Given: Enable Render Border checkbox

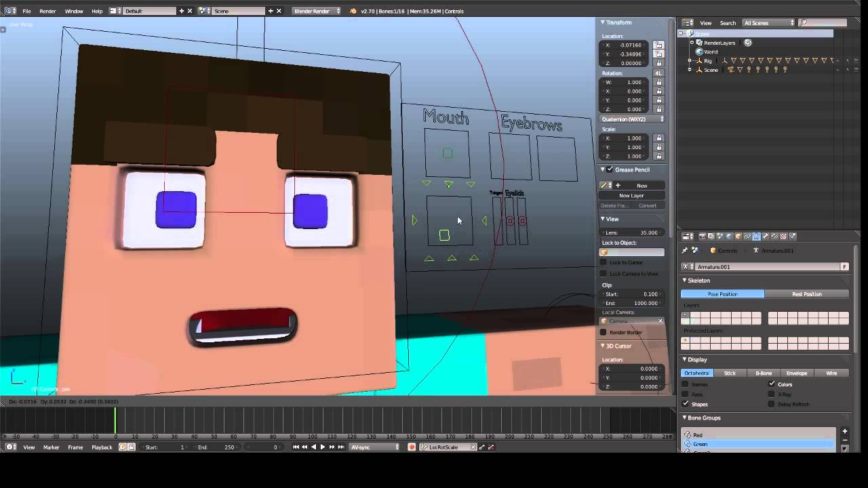Looking at the screenshot, I should 604,332.
